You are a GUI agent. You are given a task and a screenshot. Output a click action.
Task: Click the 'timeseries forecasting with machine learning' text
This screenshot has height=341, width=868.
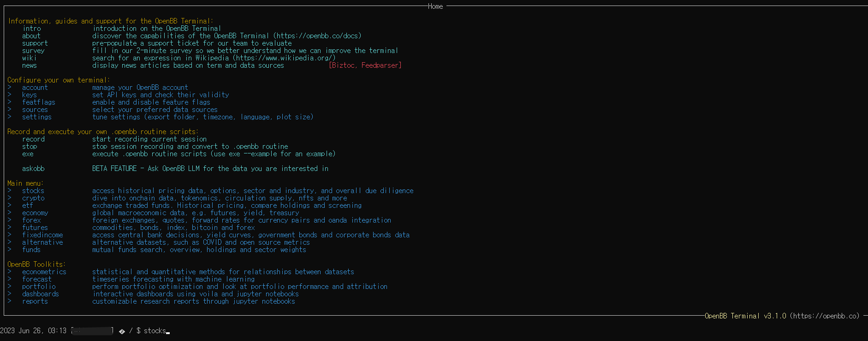click(173, 279)
